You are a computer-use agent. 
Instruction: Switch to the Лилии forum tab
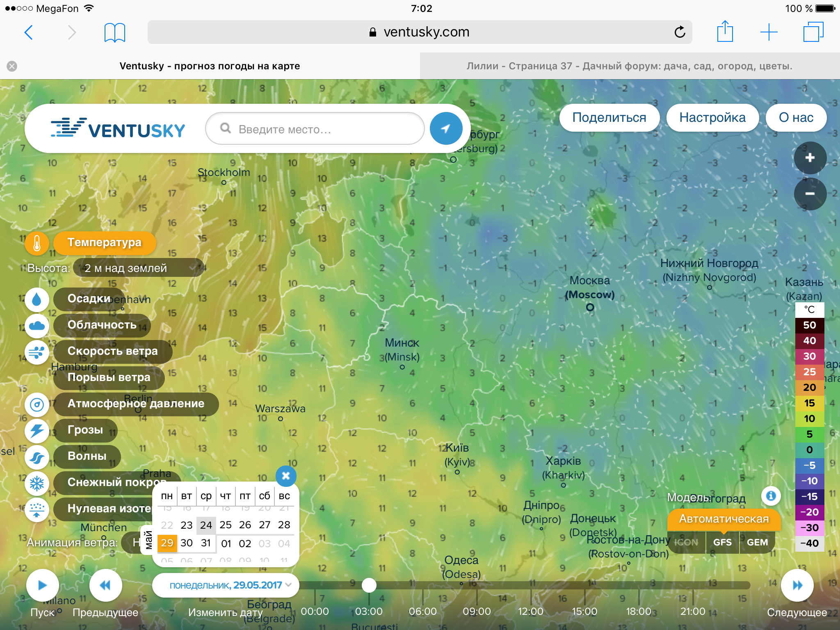click(629, 66)
